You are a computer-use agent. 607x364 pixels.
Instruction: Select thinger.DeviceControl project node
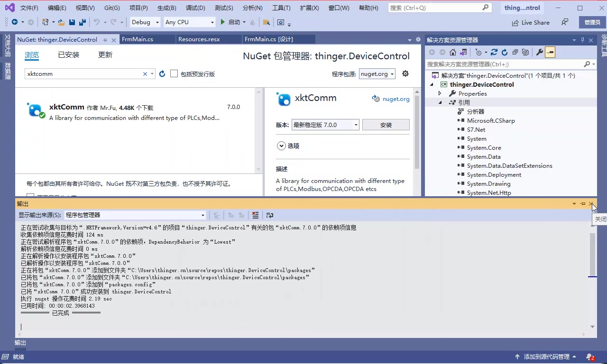click(x=482, y=84)
